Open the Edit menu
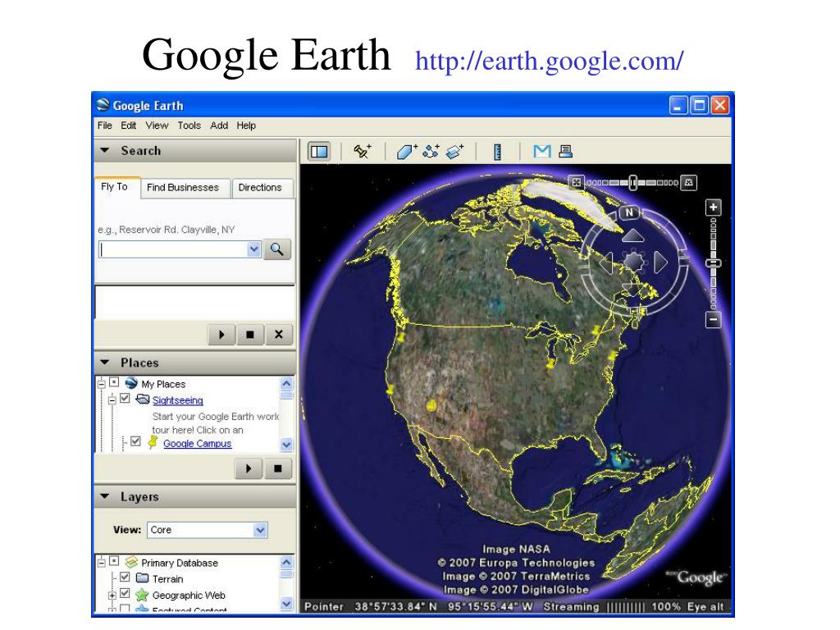The image size is (840, 630). pyautogui.click(x=128, y=126)
